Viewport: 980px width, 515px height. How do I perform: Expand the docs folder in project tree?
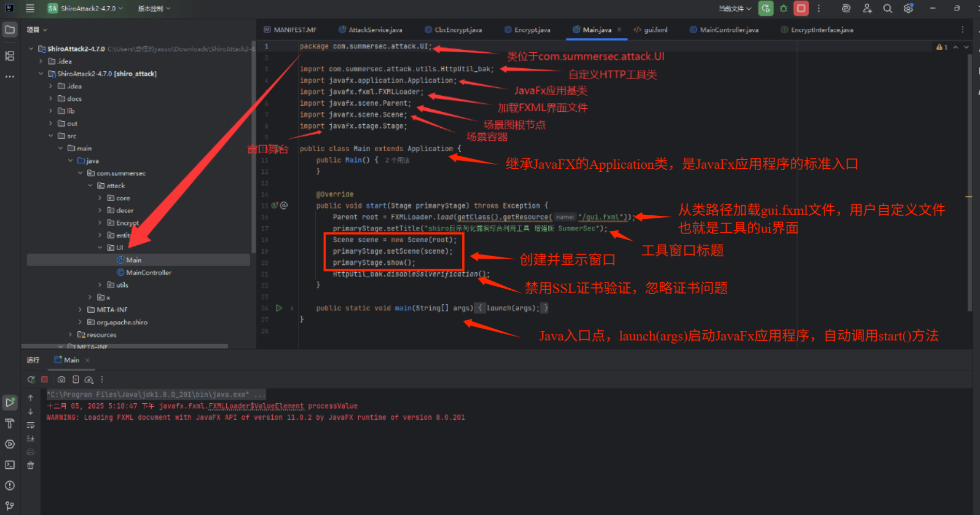pos(51,98)
